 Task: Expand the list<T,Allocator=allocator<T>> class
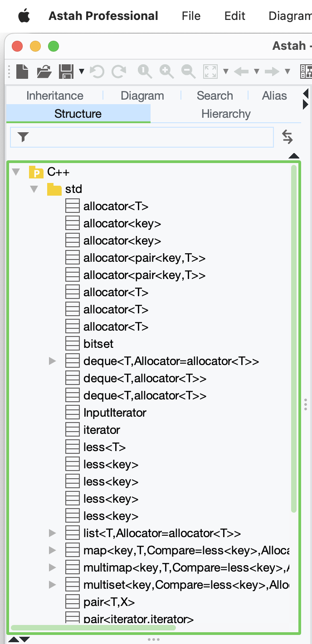point(52,533)
